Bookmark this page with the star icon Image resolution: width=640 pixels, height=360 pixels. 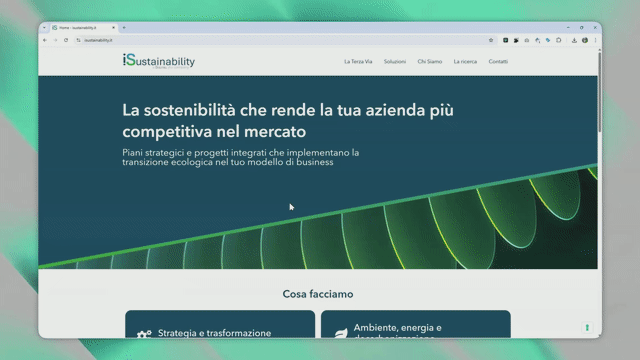tap(491, 40)
